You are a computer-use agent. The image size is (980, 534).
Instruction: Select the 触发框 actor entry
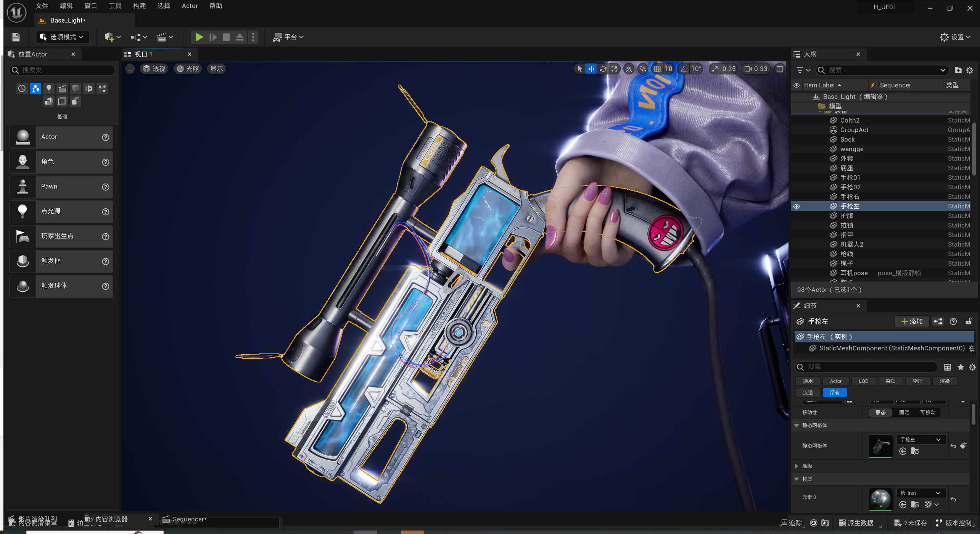tap(61, 261)
